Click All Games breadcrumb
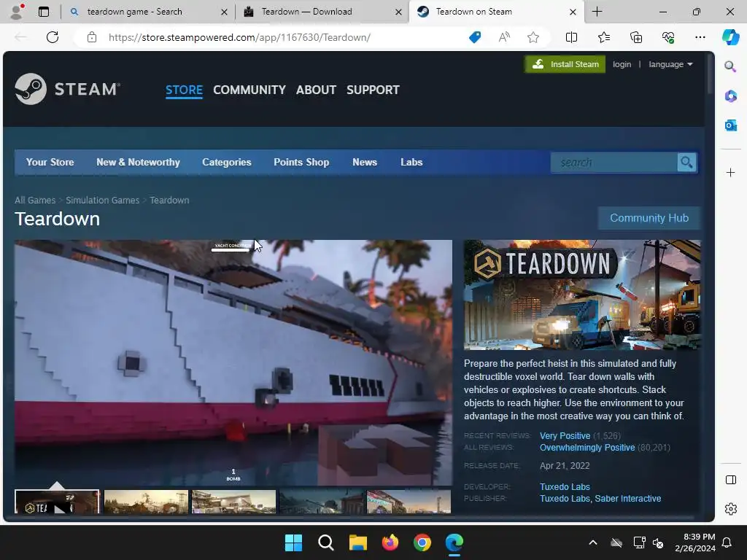Screen dimensions: 747x560 pyautogui.click(x=35, y=200)
